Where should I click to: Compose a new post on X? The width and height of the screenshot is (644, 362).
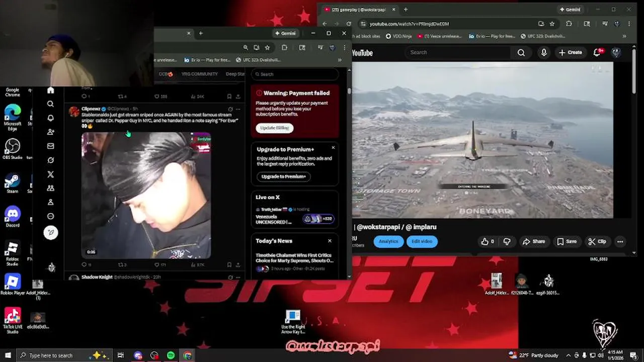point(51,232)
